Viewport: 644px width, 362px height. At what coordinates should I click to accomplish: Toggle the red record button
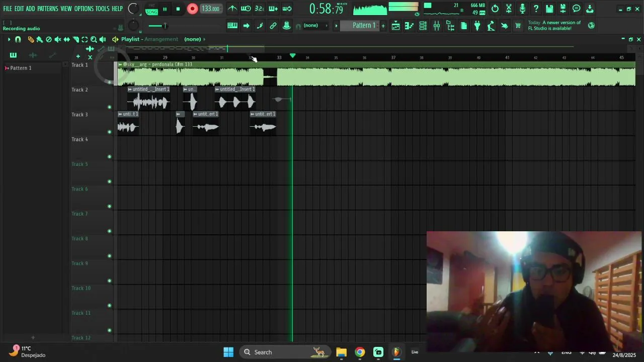pyautogui.click(x=192, y=9)
